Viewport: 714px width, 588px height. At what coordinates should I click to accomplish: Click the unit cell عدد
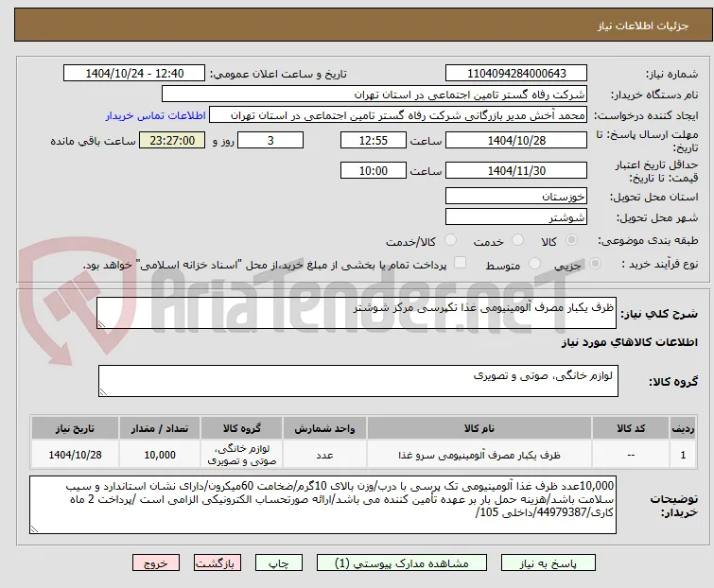coord(324,455)
